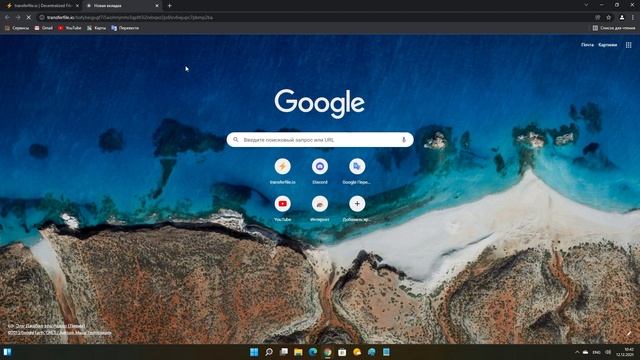Open the Google apps grid
The width and height of the screenshot is (640, 360).
point(629,45)
